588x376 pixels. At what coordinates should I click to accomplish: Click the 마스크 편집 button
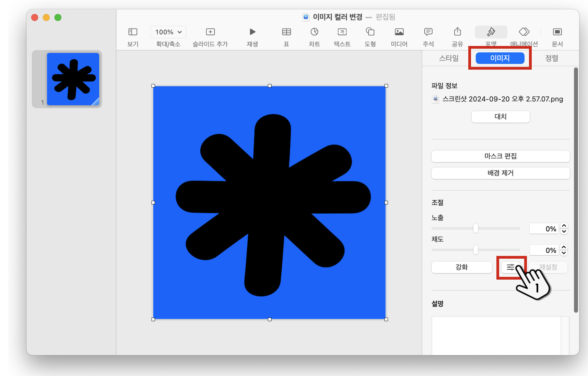pos(501,156)
